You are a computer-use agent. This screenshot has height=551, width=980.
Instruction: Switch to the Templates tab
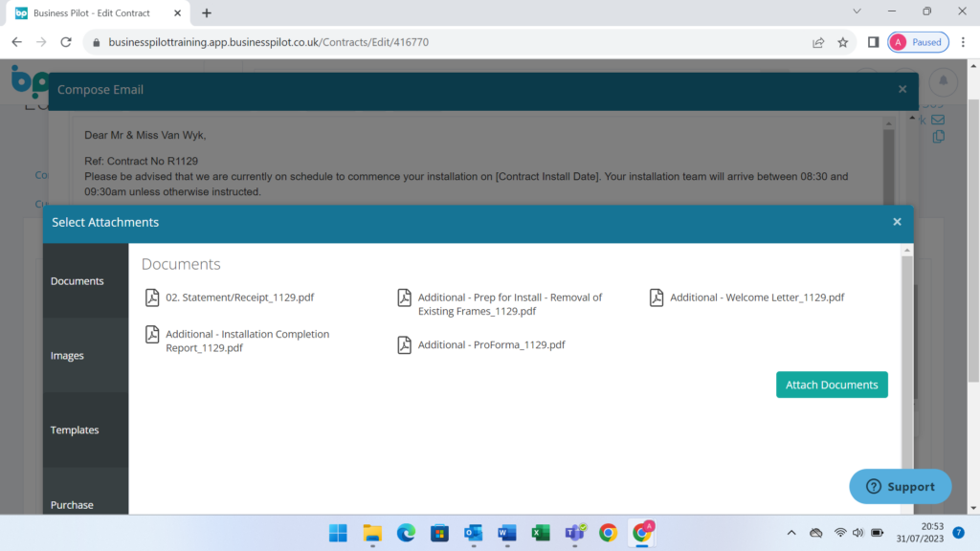coord(85,430)
